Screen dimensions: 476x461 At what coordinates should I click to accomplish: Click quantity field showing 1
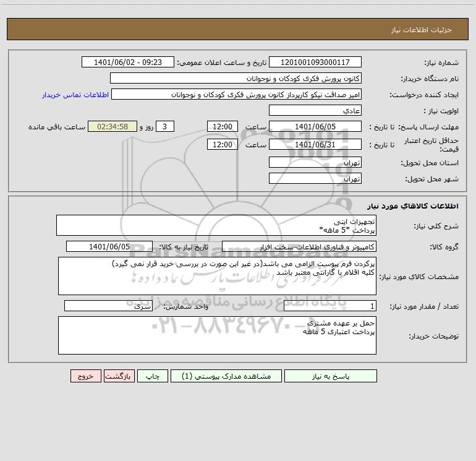click(x=330, y=306)
